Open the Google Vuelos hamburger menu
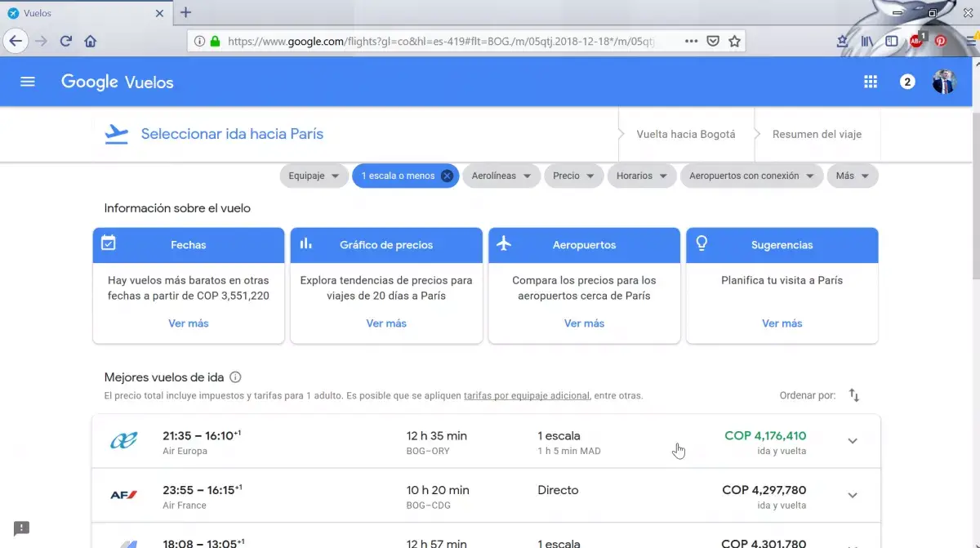Image resolution: width=980 pixels, height=548 pixels. click(x=28, y=82)
